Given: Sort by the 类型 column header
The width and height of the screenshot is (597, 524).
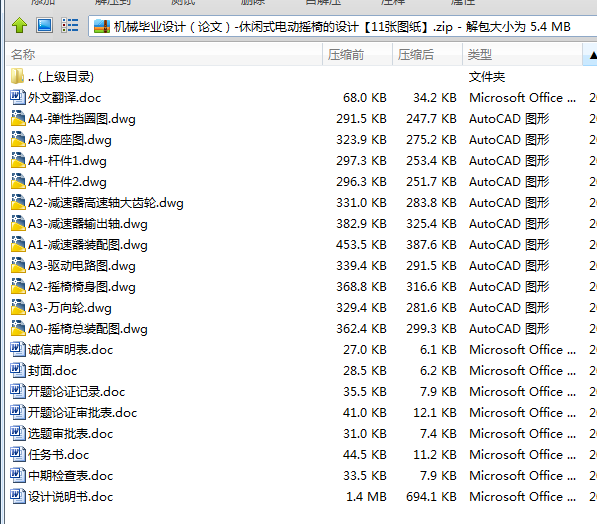Looking at the screenshot, I should click(522, 54).
